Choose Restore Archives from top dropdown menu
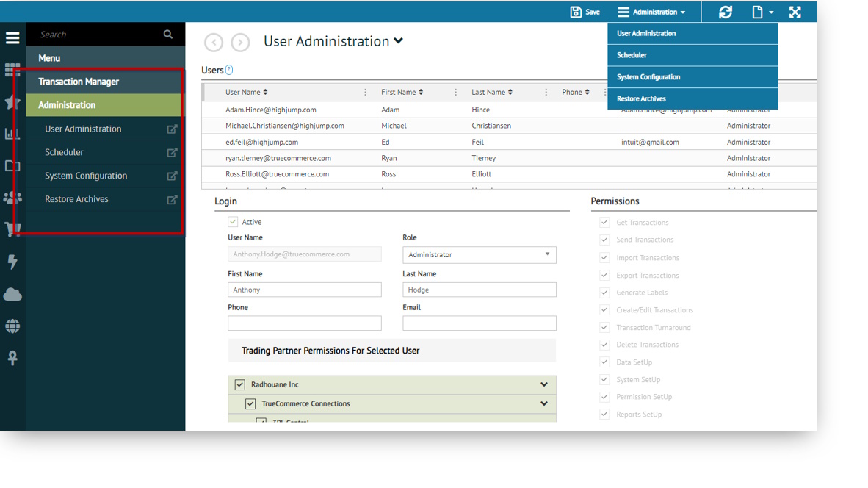 point(641,98)
